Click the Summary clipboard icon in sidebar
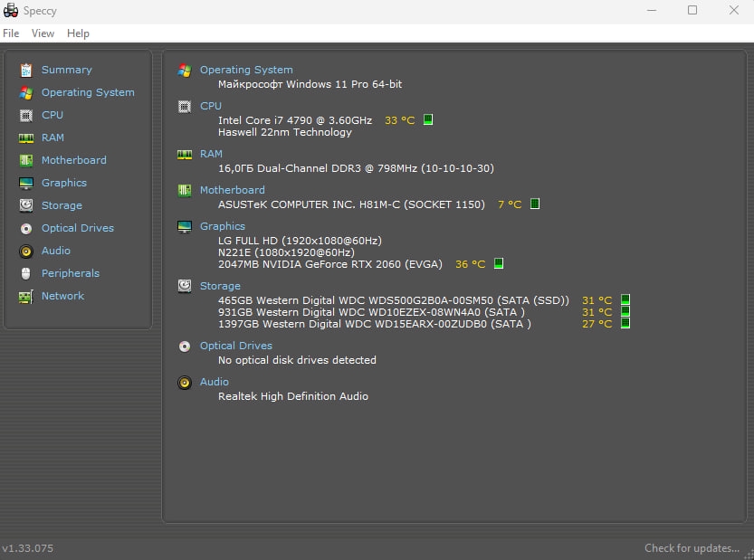 (26, 71)
